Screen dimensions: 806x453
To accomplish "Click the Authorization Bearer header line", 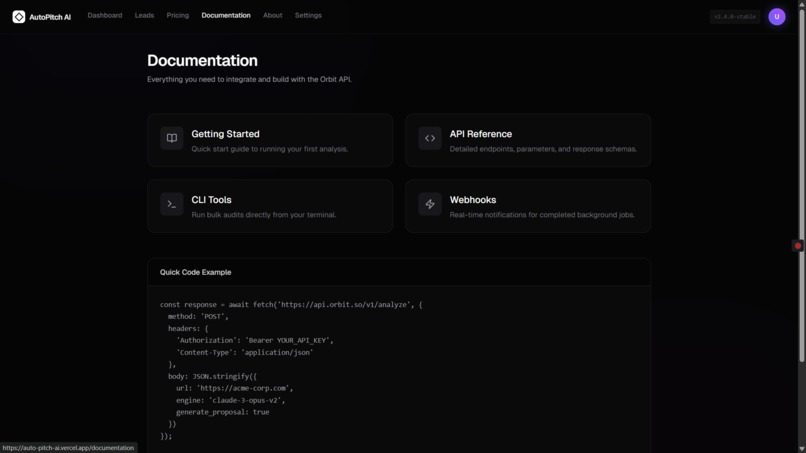I will pos(254,340).
